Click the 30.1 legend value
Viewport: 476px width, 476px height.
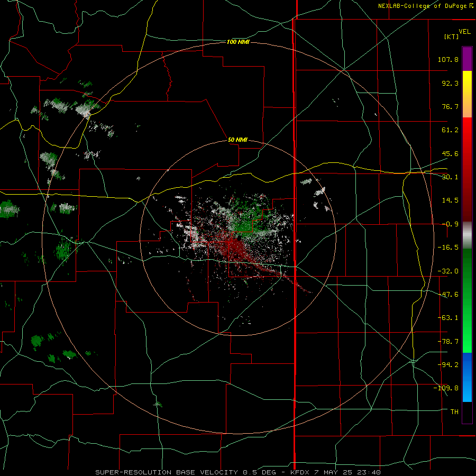pyautogui.click(x=450, y=177)
